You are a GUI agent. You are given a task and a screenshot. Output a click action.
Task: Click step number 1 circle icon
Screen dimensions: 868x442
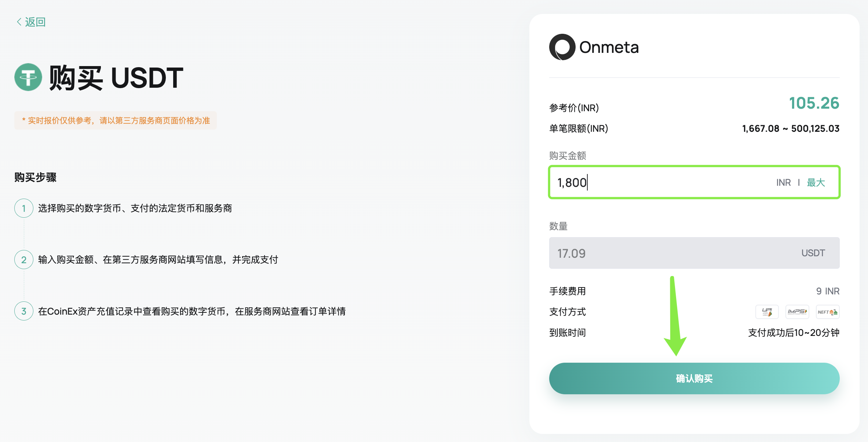coord(23,208)
